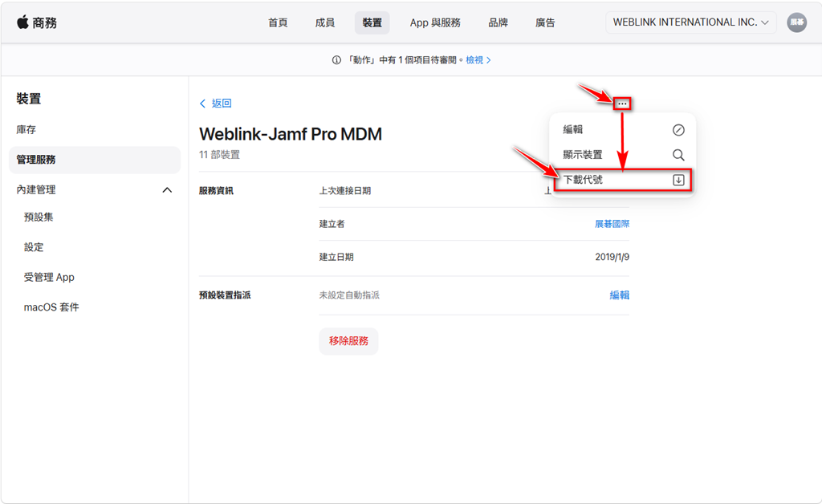Viewport: 822px width, 504px height.
Task: Open the 展碁國際 creator link
Action: tap(612, 224)
